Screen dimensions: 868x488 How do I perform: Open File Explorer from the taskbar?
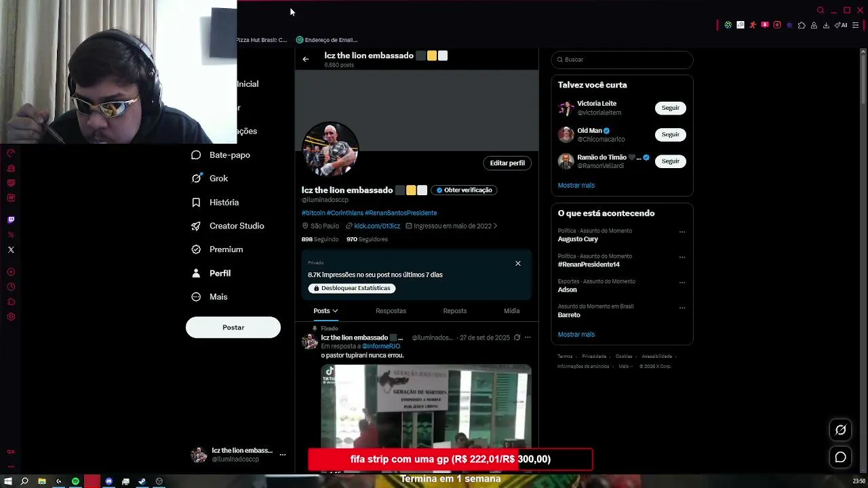[x=42, y=481]
